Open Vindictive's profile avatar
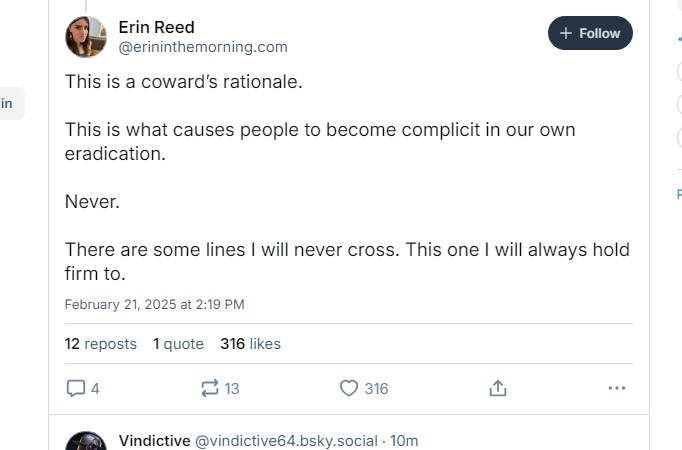This screenshot has width=682, height=450. [86, 443]
